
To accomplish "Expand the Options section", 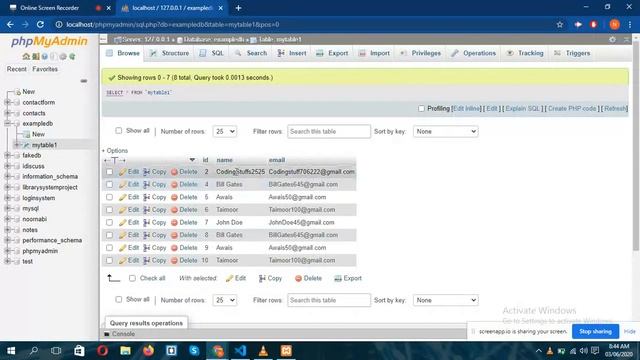I will coord(115,151).
